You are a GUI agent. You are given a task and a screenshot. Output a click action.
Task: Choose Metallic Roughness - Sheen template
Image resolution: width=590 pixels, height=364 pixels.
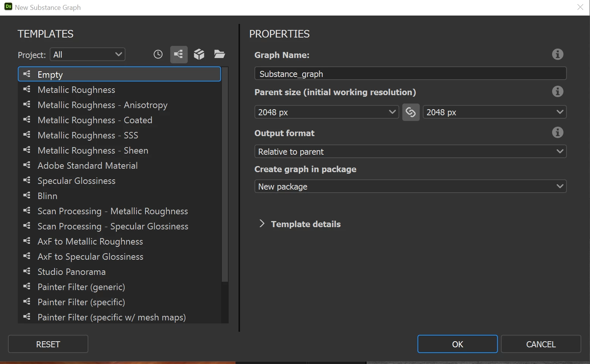point(119,150)
